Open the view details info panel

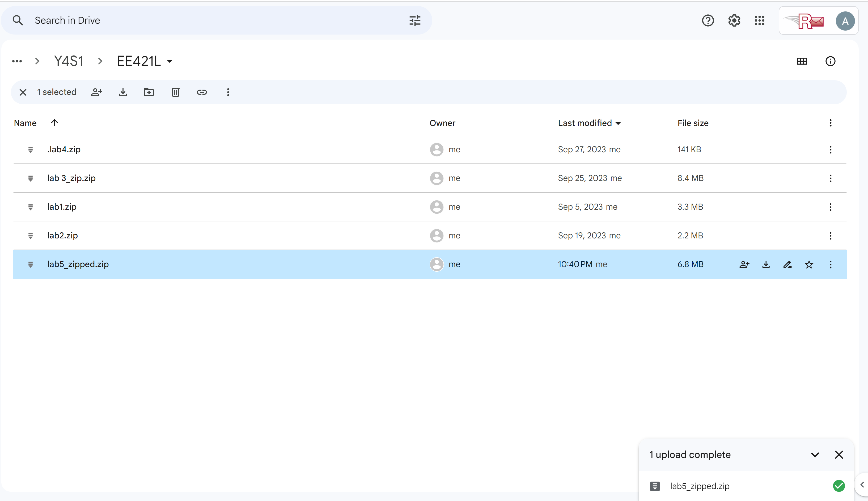830,61
